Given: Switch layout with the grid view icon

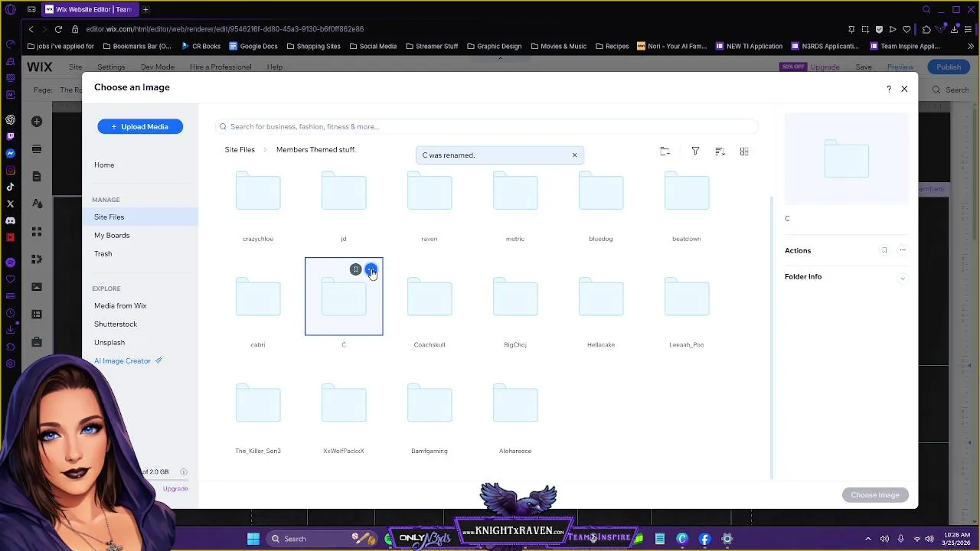Looking at the screenshot, I should point(744,152).
